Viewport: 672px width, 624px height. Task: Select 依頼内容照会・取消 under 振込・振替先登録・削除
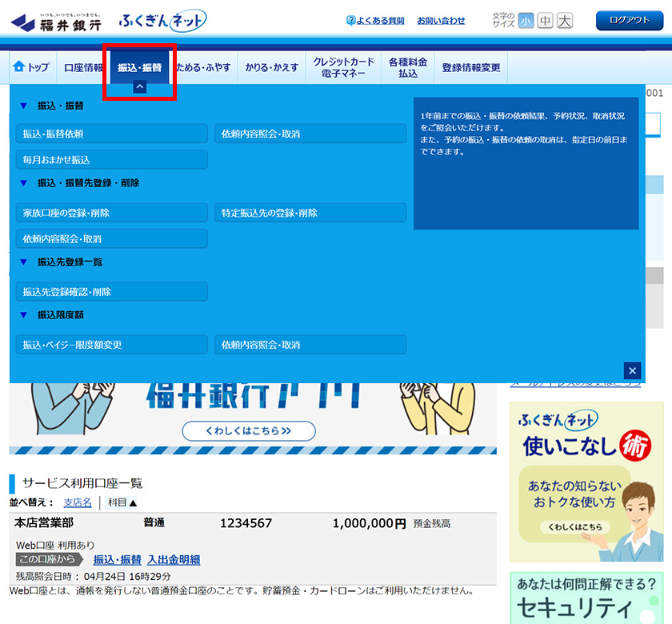(x=112, y=238)
